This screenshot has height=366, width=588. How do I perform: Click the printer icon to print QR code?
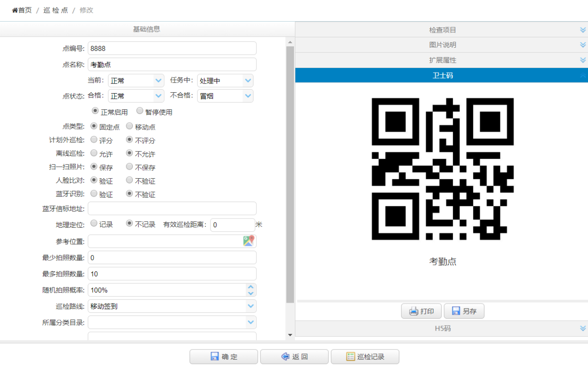[x=413, y=311]
